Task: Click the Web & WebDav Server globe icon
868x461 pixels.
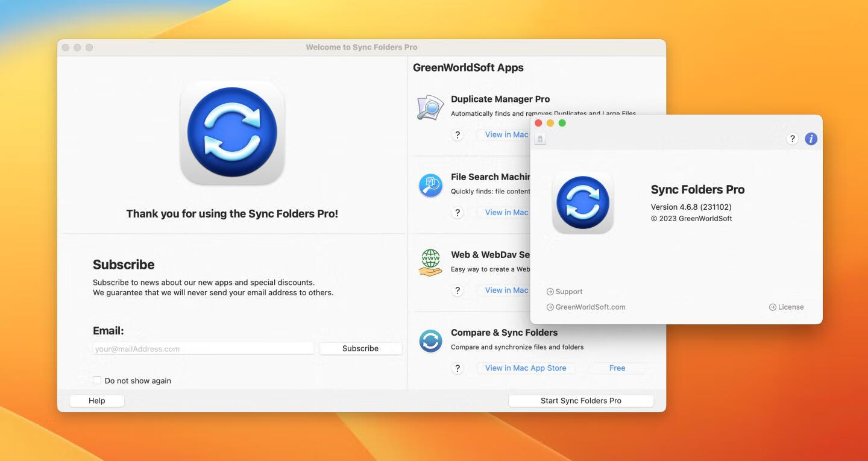Action: click(x=430, y=263)
